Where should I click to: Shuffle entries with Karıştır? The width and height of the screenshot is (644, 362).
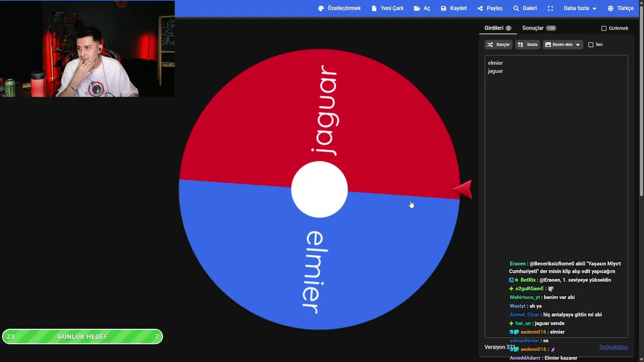499,45
